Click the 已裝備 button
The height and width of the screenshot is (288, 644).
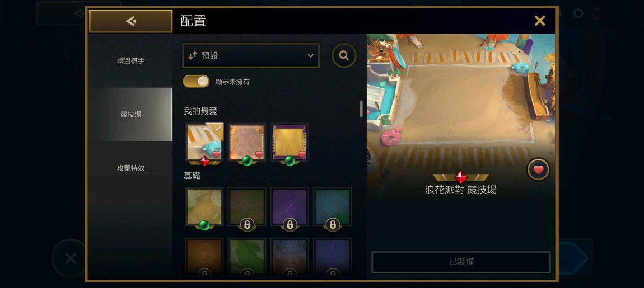coord(461,262)
